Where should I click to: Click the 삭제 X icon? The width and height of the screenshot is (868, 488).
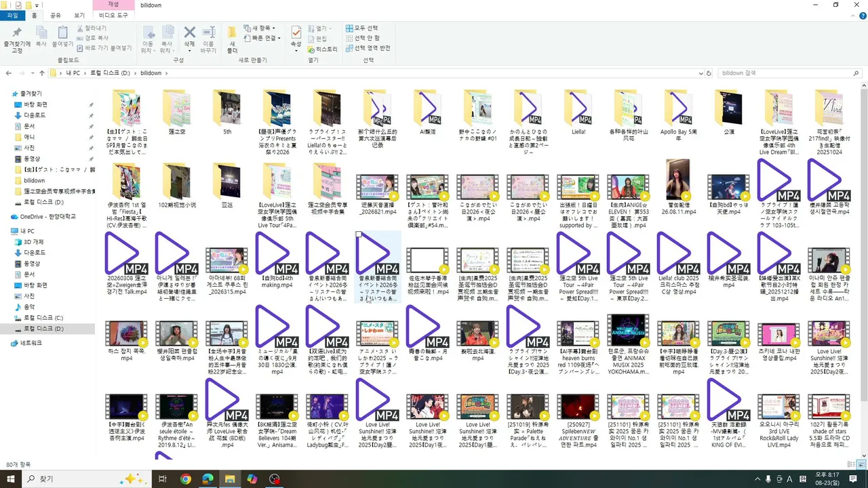tap(190, 32)
